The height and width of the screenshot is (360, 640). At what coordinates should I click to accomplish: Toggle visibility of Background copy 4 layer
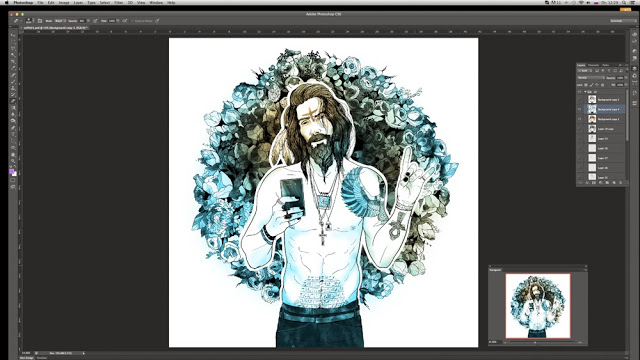point(580,109)
